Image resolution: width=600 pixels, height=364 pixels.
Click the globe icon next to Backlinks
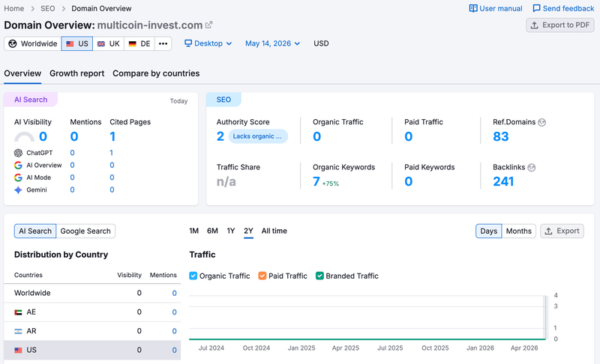tap(532, 167)
